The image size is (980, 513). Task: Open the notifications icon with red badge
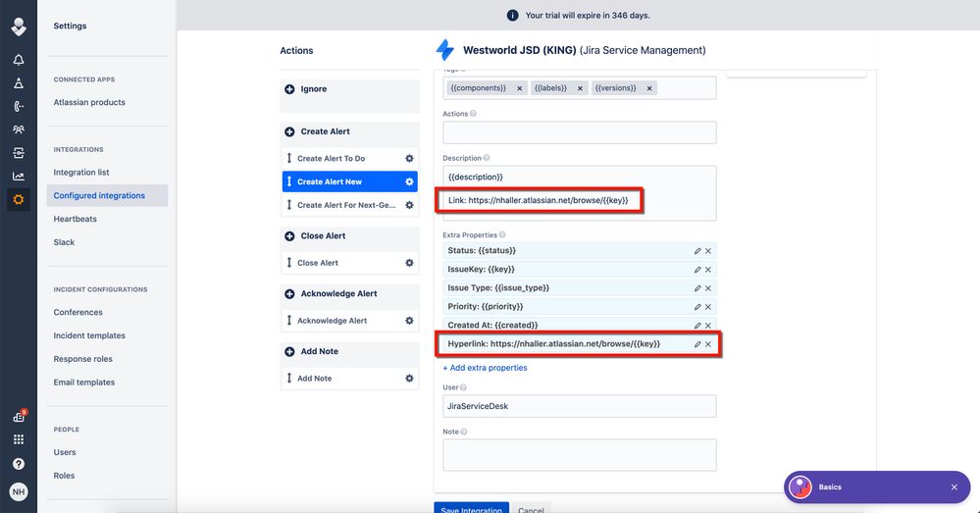[x=20, y=416]
